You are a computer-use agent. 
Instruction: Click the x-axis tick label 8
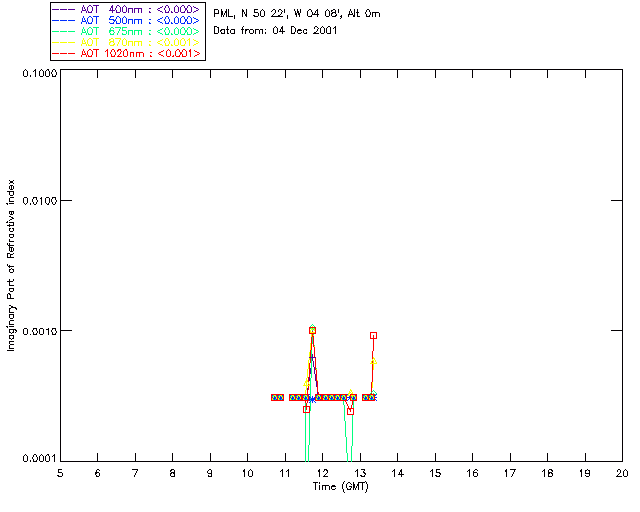pos(173,473)
